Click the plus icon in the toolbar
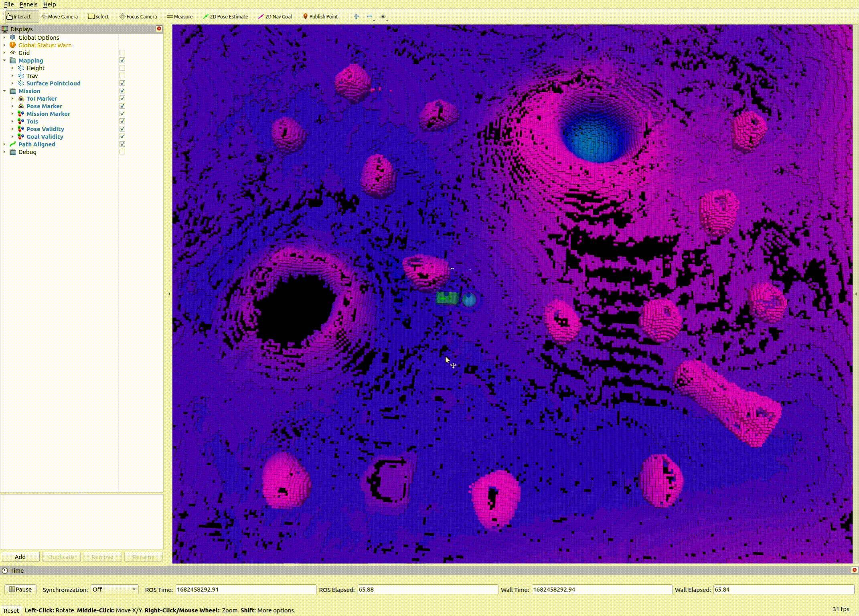This screenshot has width=859, height=616. pos(356,16)
